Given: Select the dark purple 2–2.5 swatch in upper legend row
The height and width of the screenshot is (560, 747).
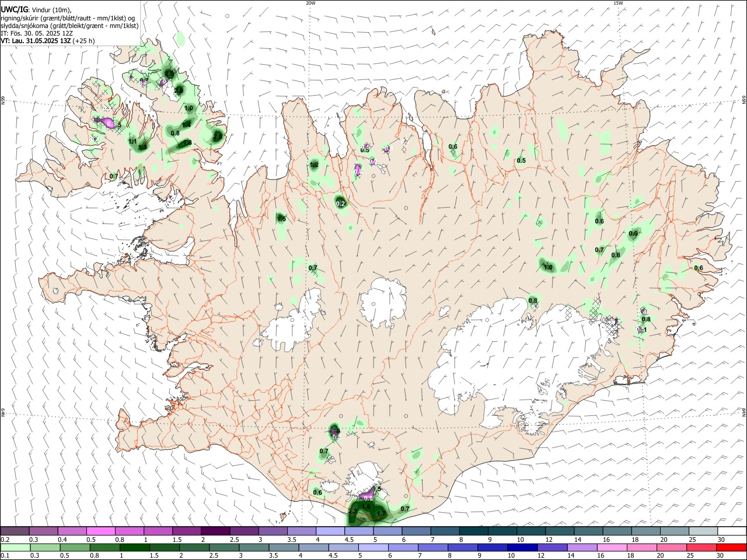Looking at the screenshot, I should pos(215,531).
